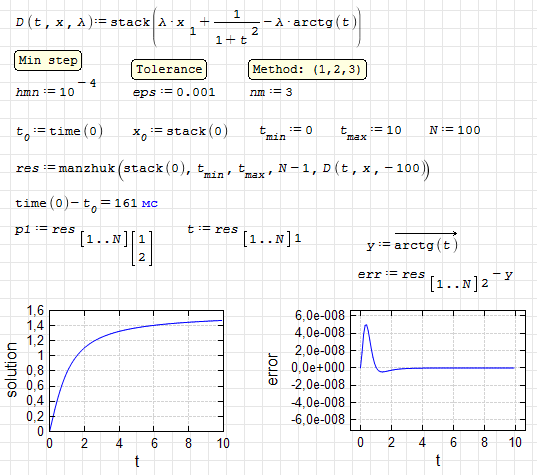Click the res := manzhuk(...) solver call
This screenshot has height=475, width=537.
point(222,170)
